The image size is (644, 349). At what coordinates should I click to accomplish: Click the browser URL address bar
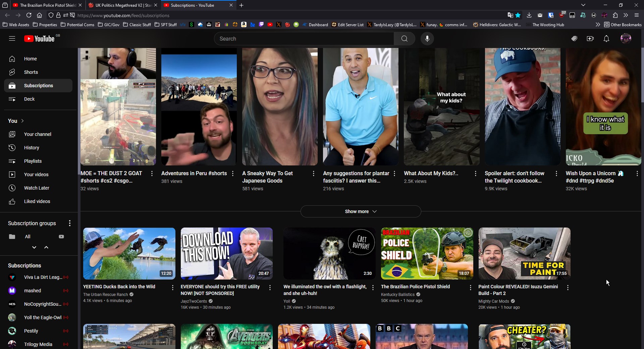click(288, 15)
